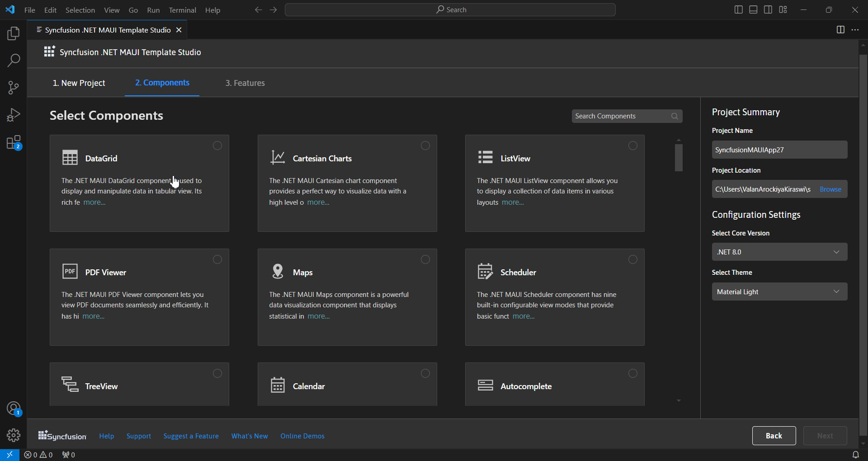Open the Select Theme dropdown
The height and width of the screenshot is (461, 868).
click(779, 292)
